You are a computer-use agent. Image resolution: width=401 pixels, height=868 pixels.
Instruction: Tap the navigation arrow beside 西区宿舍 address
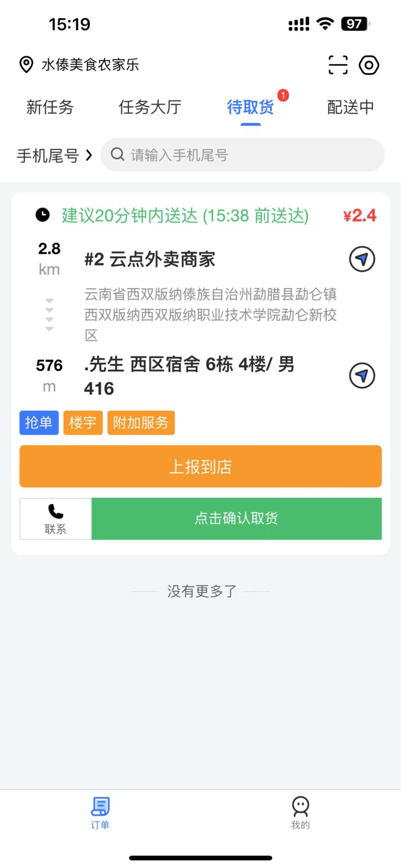coord(361,376)
